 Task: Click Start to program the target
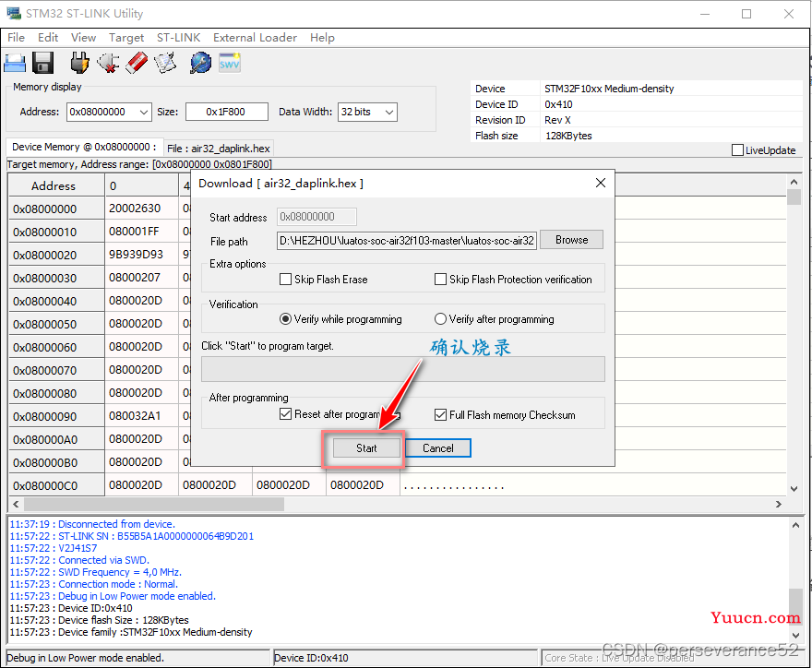pyautogui.click(x=366, y=448)
